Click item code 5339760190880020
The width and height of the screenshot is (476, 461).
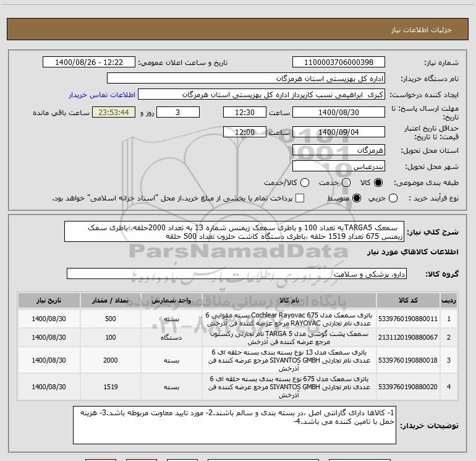pos(408,387)
